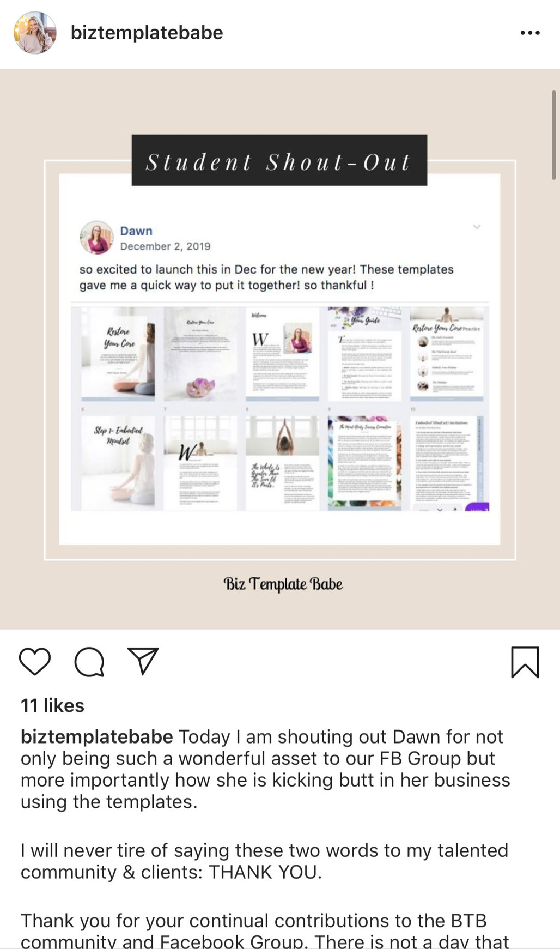Open the Step 1 Embodied Mindset thumbnail
The width and height of the screenshot is (560, 949).
(x=118, y=464)
